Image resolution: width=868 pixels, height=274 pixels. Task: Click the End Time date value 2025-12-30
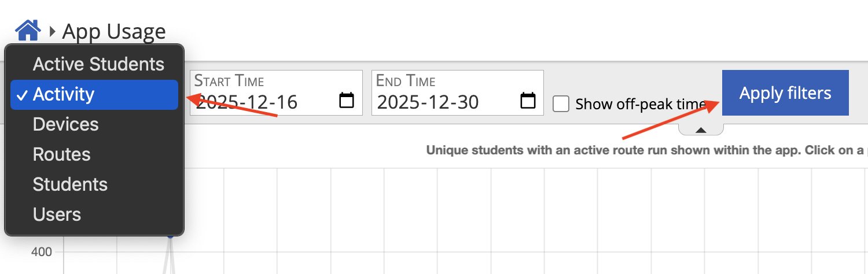(x=428, y=102)
